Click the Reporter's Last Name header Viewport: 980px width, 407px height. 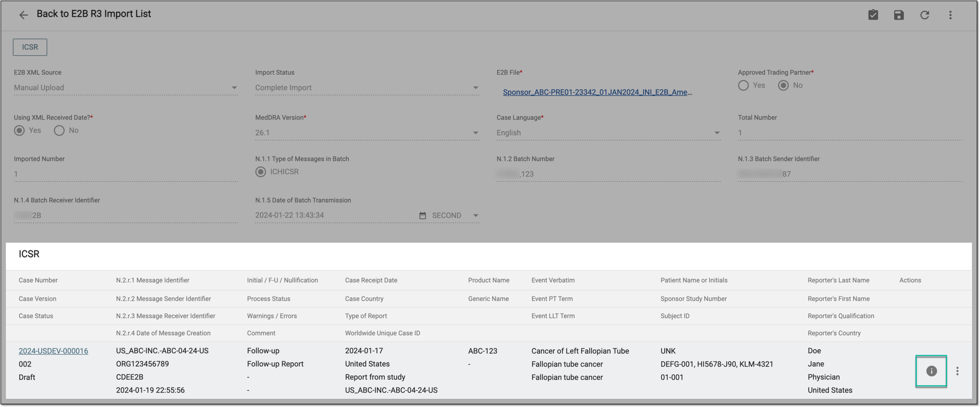pos(838,280)
